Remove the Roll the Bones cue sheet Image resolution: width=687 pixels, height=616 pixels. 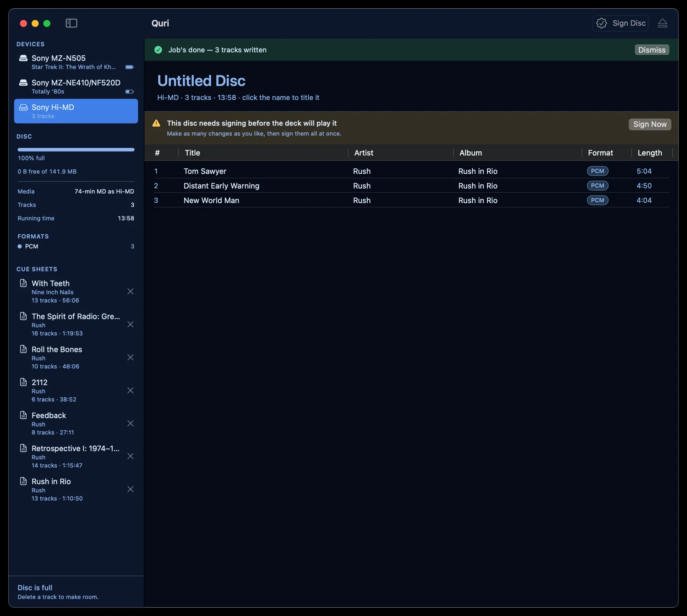coord(131,357)
